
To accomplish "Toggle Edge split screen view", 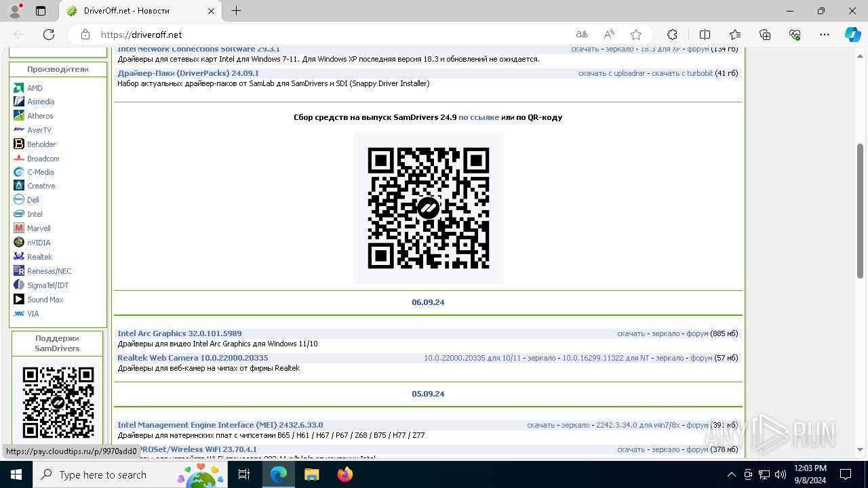I will (705, 35).
